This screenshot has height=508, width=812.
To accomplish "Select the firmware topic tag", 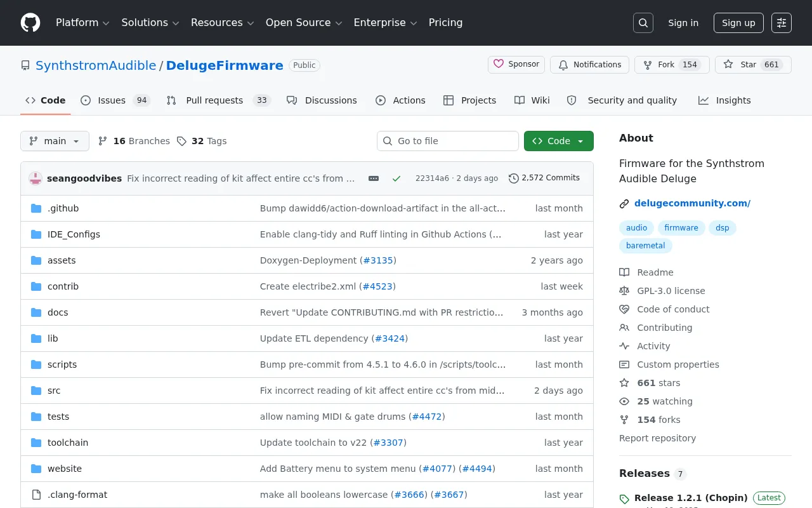I will pyautogui.click(x=681, y=228).
